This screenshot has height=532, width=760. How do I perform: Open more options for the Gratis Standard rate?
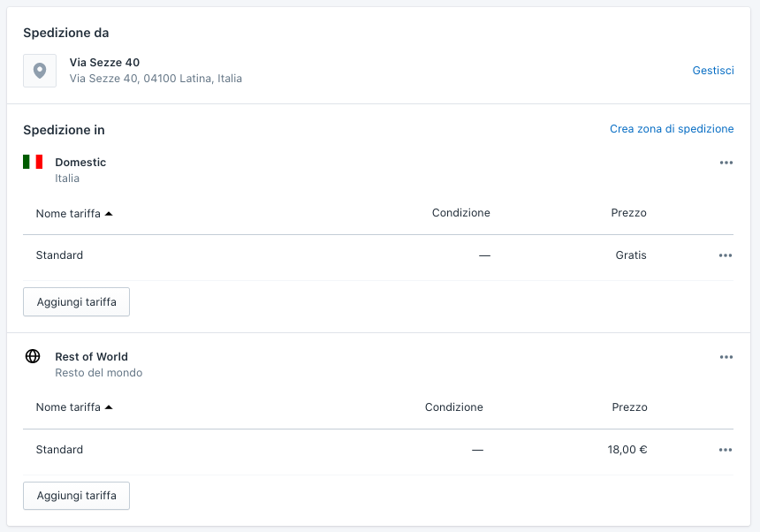(726, 255)
